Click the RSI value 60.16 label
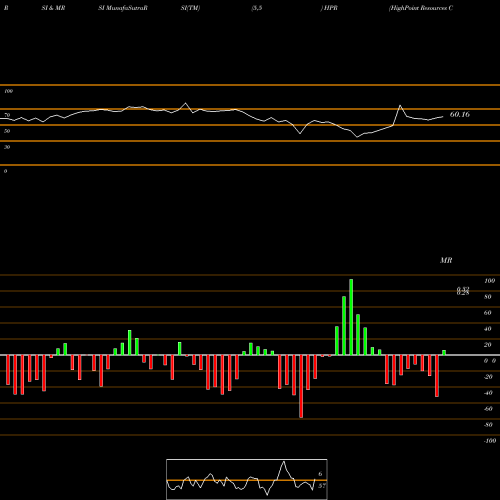The height and width of the screenshot is (500, 500). (460, 114)
